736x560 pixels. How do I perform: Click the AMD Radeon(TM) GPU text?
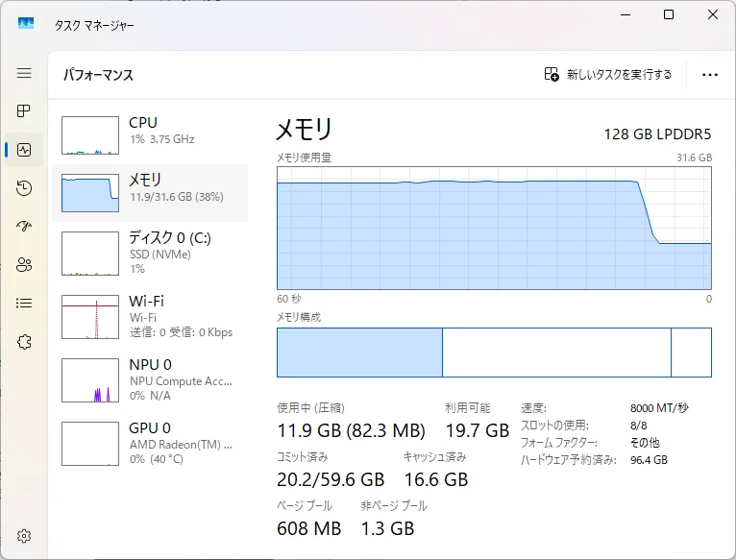[x=181, y=444]
